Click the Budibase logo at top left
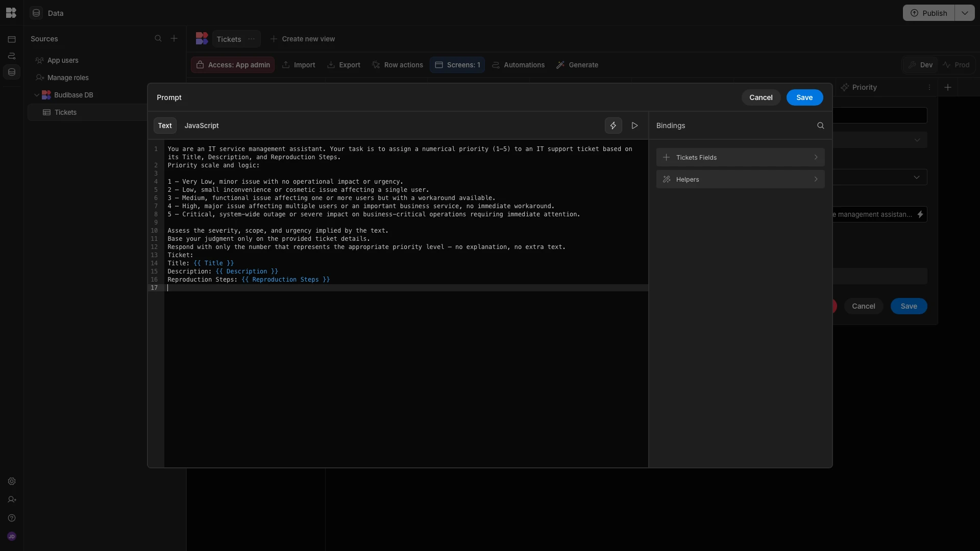The image size is (980, 551). (x=11, y=13)
